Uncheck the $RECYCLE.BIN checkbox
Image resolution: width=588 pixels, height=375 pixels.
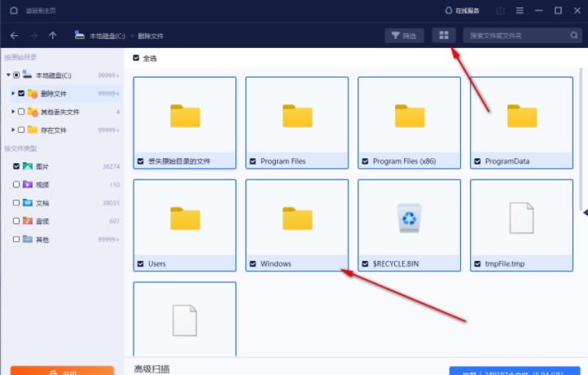[x=365, y=264]
